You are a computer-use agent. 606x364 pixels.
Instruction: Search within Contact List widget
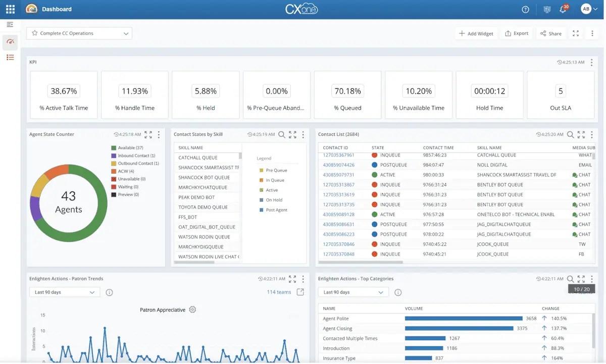pyautogui.click(x=570, y=135)
